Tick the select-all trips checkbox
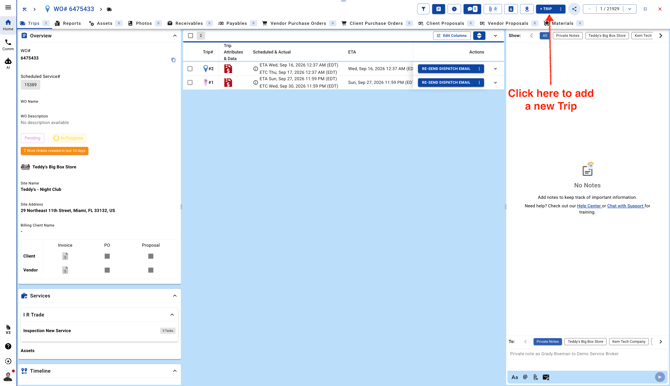The width and height of the screenshot is (670, 386). pyautogui.click(x=191, y=35)
